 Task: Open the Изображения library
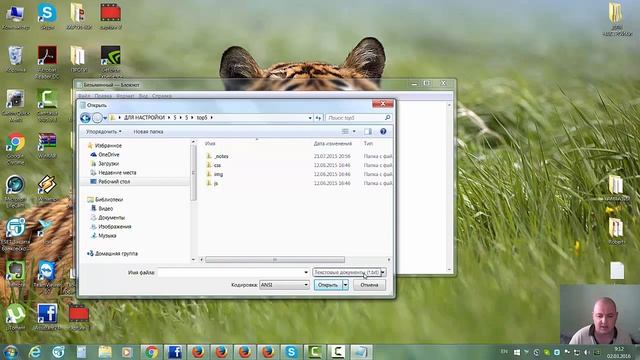[115, 227]
